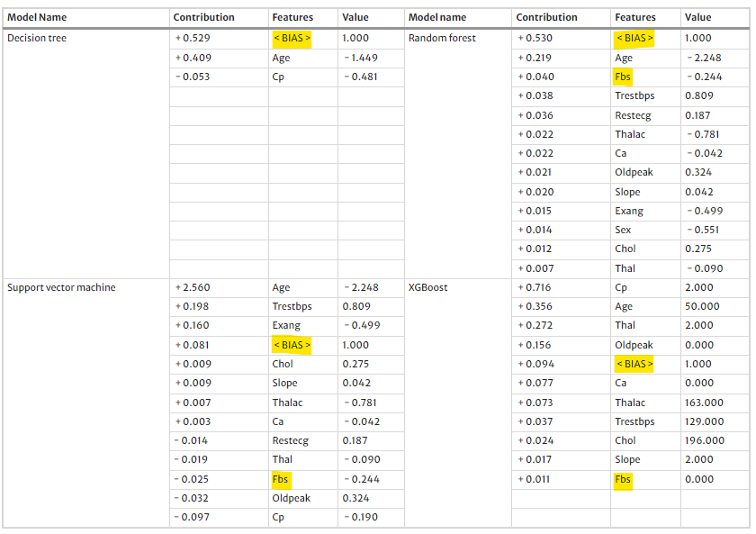The image size is (756, 534).
Task: Click Chol feature in Support vector machine rows
Action: 283,364
